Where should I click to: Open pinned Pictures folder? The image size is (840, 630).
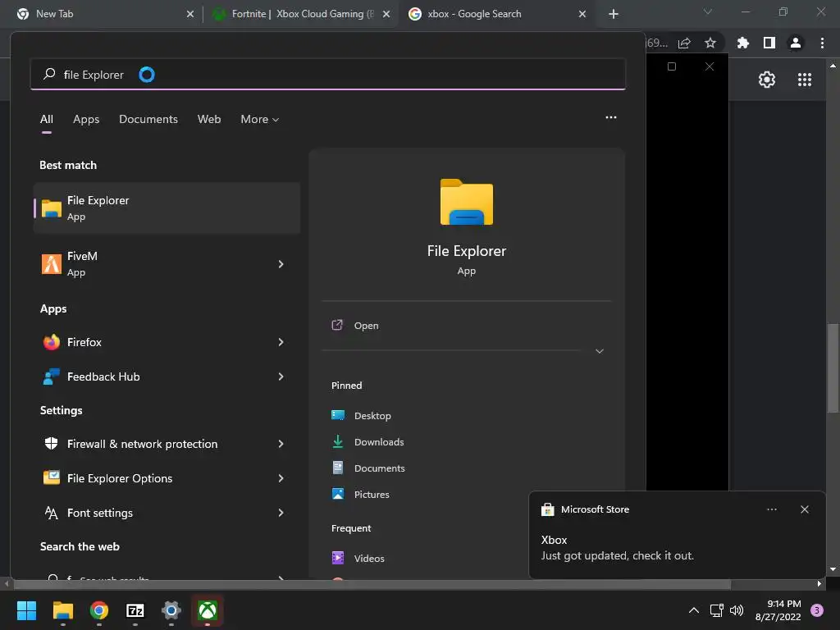[x=361, y=494]
